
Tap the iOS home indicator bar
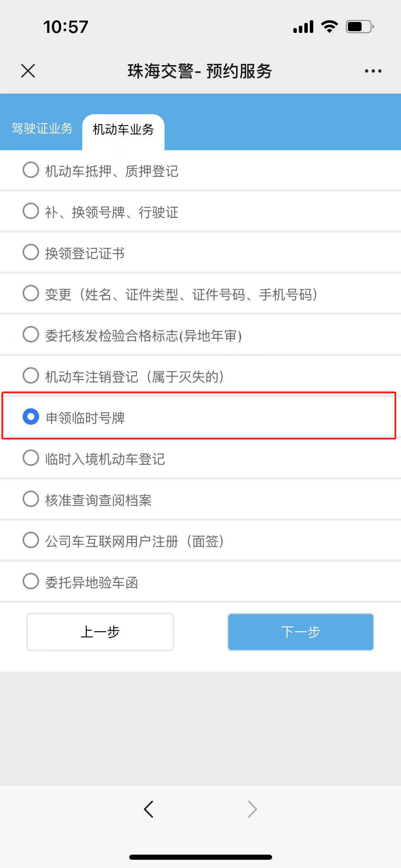click(x=200, y=857)
